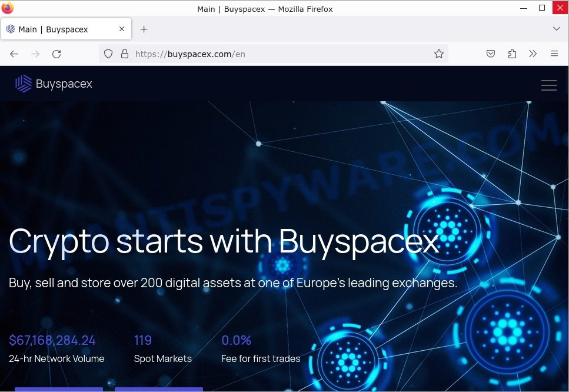This screenshot has width=569, height=392.
Task: Click the Buyspacex logo
Action: point(54,84)
